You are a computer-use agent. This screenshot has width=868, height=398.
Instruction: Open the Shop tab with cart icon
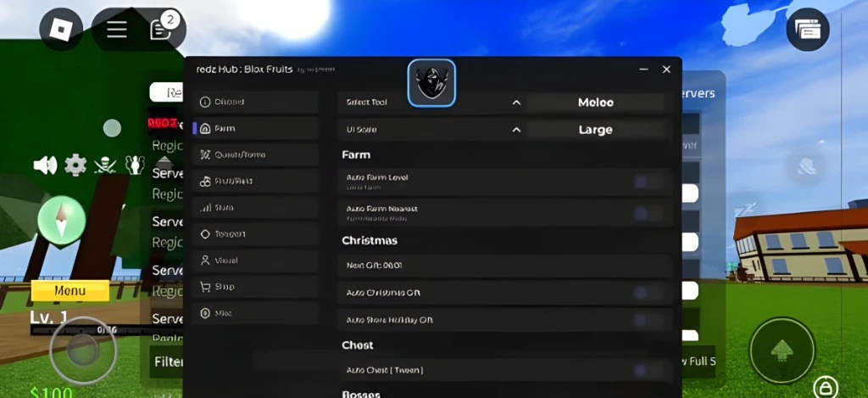click(x=256, y=287)
